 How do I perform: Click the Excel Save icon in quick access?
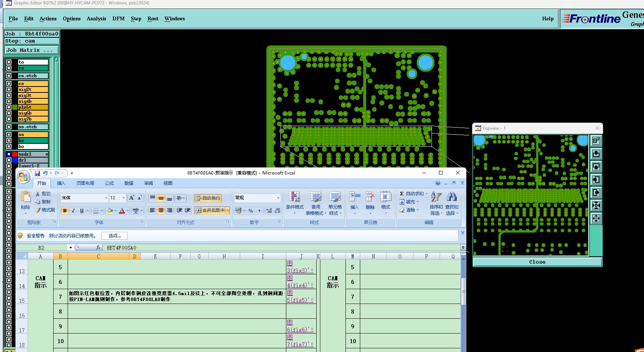[x=37, y=173]
